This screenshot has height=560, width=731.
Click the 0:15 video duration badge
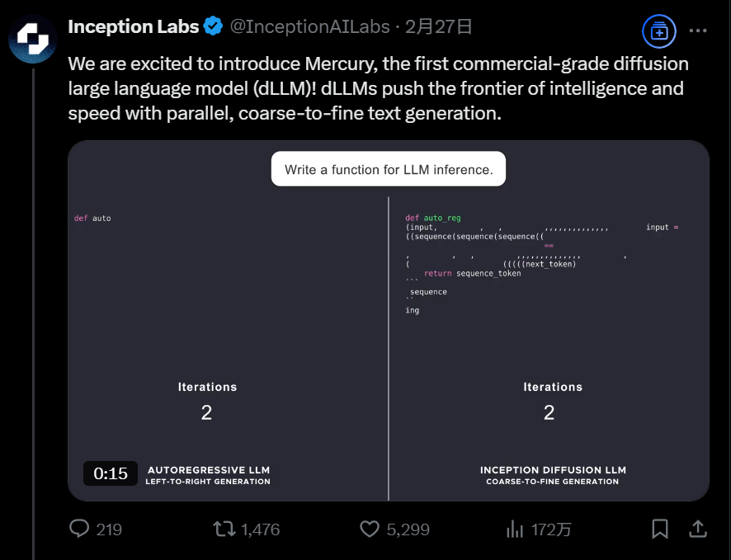(x=111, y=473)
